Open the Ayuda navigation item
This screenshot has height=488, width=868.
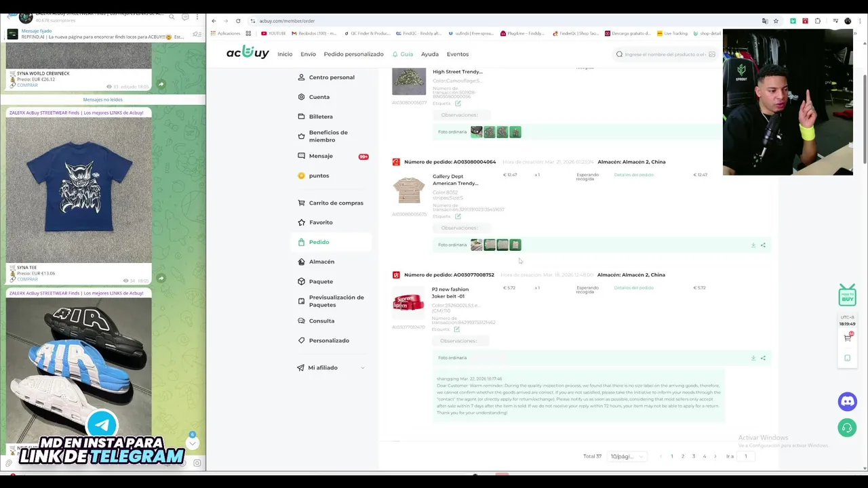pyautogui.click(x=429, y=54)
